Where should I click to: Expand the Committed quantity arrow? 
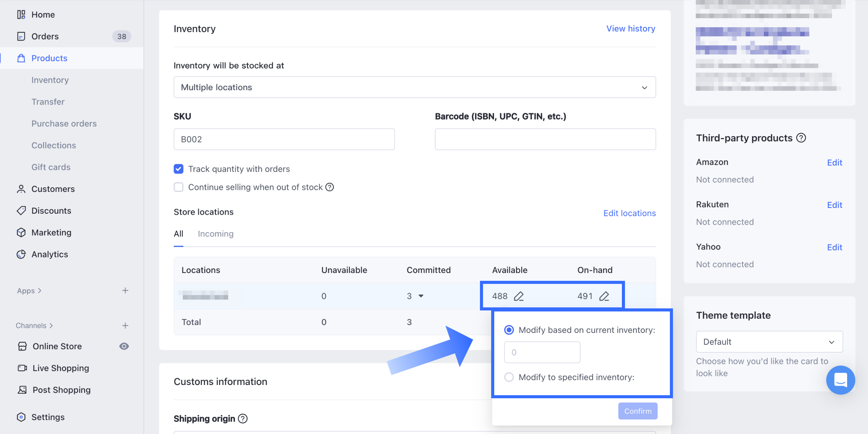tap(421, 296)
